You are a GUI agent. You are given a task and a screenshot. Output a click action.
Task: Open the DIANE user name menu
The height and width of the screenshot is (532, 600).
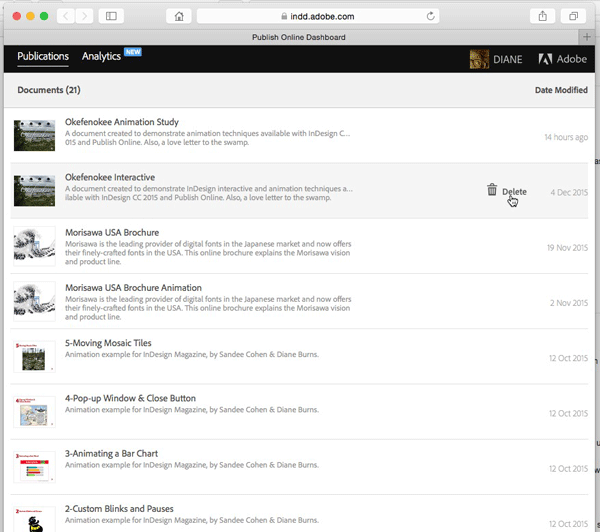pyautogui.click(x=507, y=59)
